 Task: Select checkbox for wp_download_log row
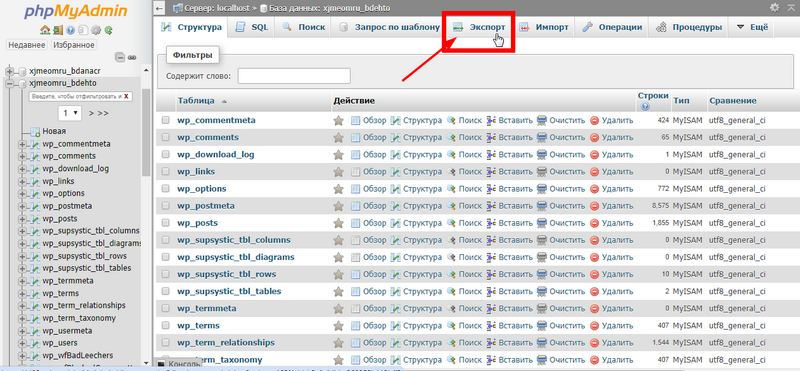pos(165,155)
